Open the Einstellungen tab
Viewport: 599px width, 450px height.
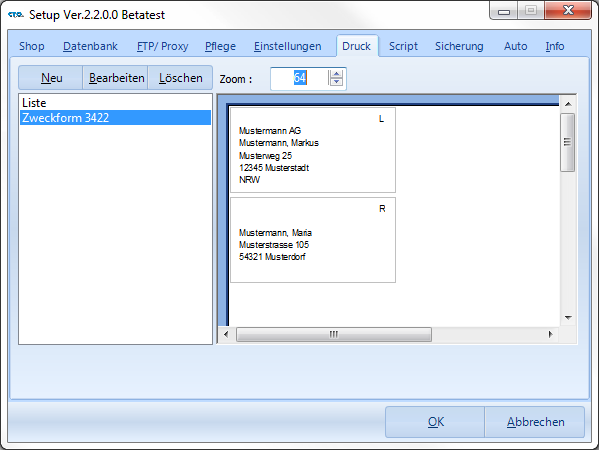tap(288, 46)
